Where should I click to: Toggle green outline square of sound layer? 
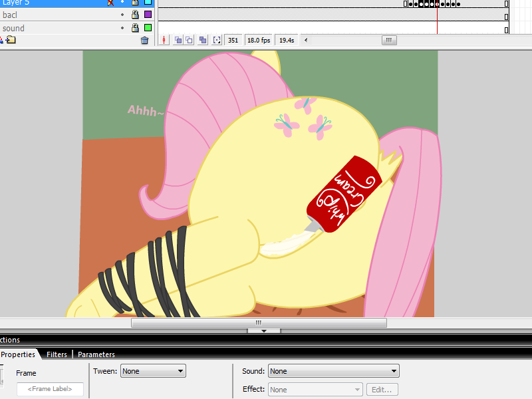(x=148, y=27)
